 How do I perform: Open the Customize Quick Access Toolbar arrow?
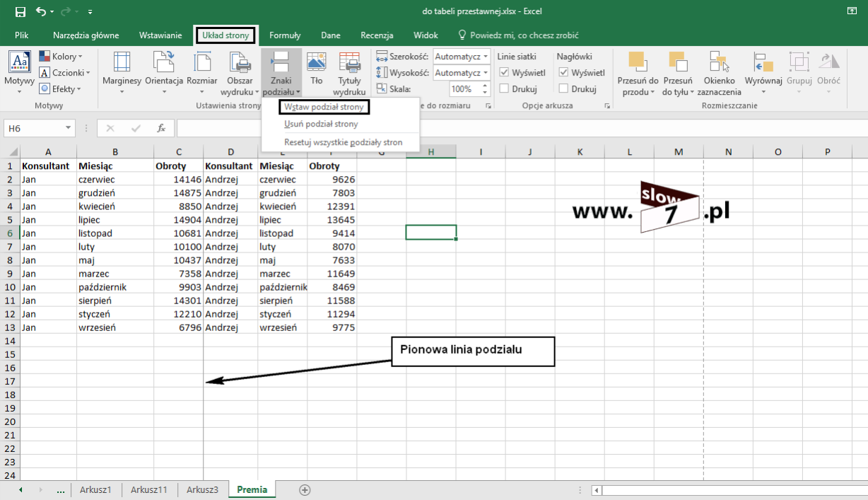[90, 13]
